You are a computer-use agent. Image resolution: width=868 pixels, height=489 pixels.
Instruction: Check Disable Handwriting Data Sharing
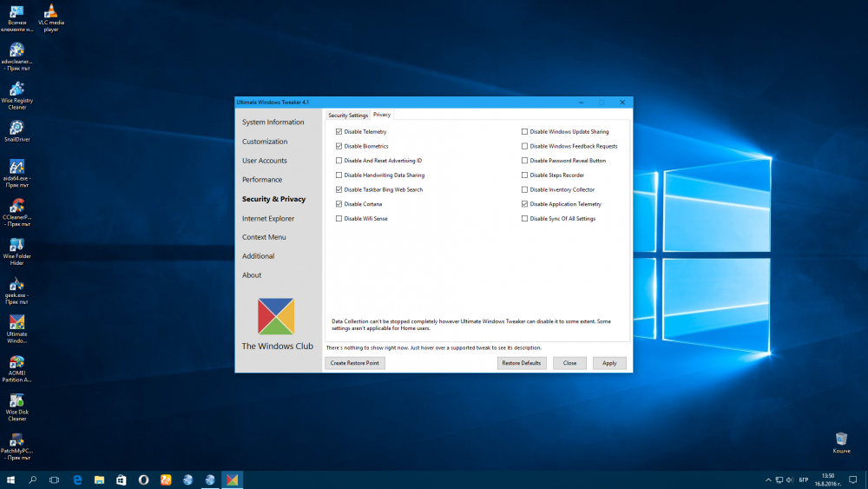[x=339, y=175]
